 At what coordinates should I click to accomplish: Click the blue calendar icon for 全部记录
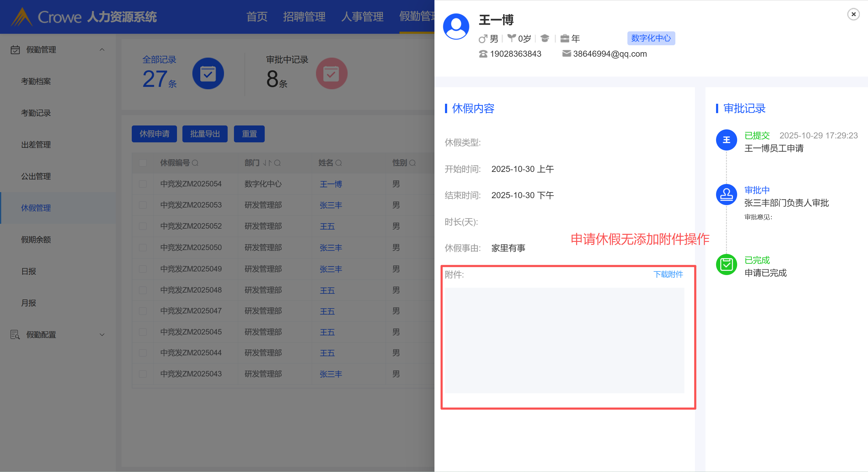point(208,74)
